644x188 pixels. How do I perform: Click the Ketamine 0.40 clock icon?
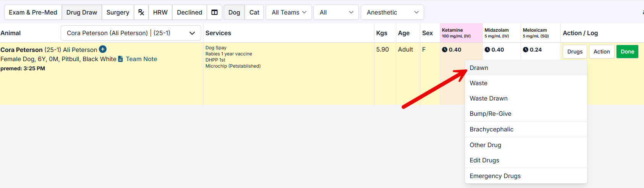(445, 50)
